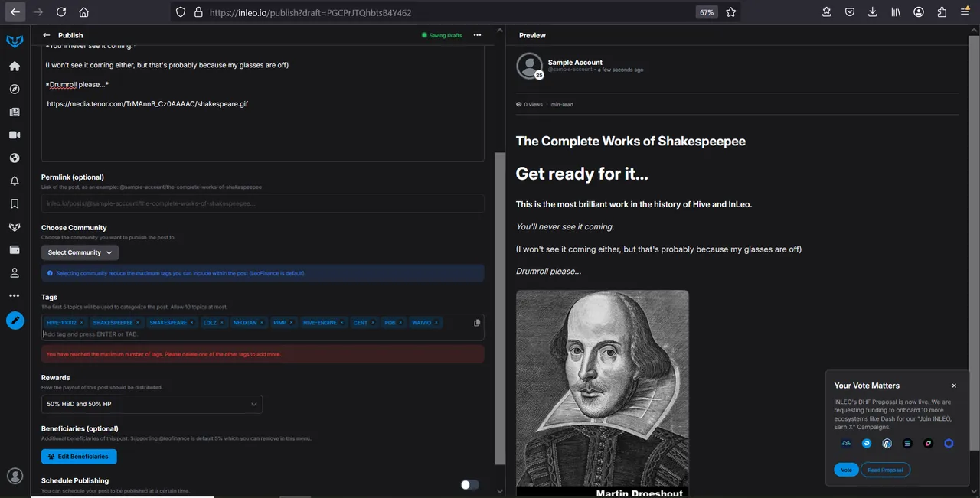Open the globe communities icon in sidebar
The height and width of the screenshot is (498, 980).
(15, 158)
